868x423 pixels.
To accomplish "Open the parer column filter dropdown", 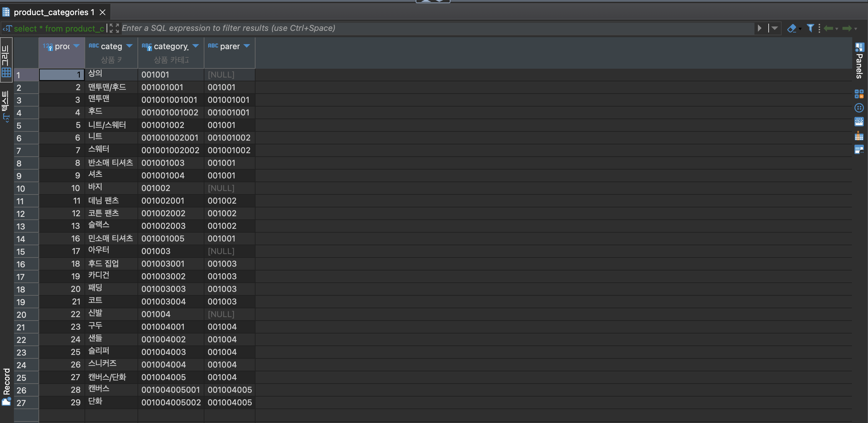I will tap(247, 46).
